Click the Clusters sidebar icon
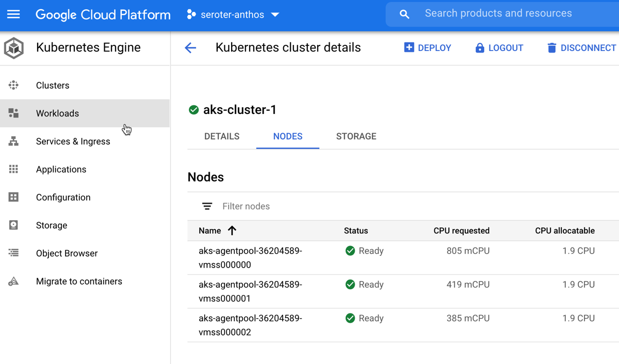Image resolution: width=619 pixels, height=364 pixels. (13, 85)
